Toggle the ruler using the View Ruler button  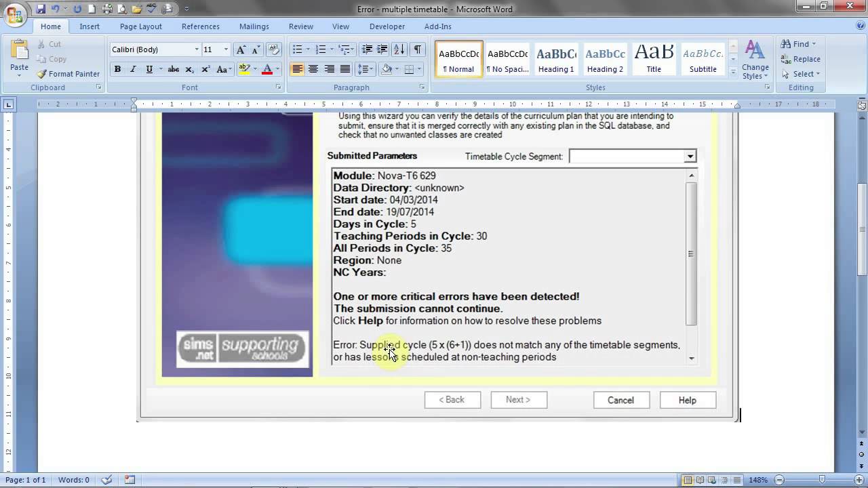[862, 106]
